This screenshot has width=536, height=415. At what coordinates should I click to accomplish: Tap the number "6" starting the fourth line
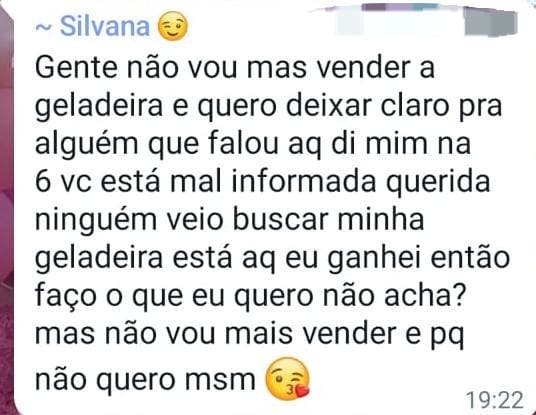(x=43, y=182)
